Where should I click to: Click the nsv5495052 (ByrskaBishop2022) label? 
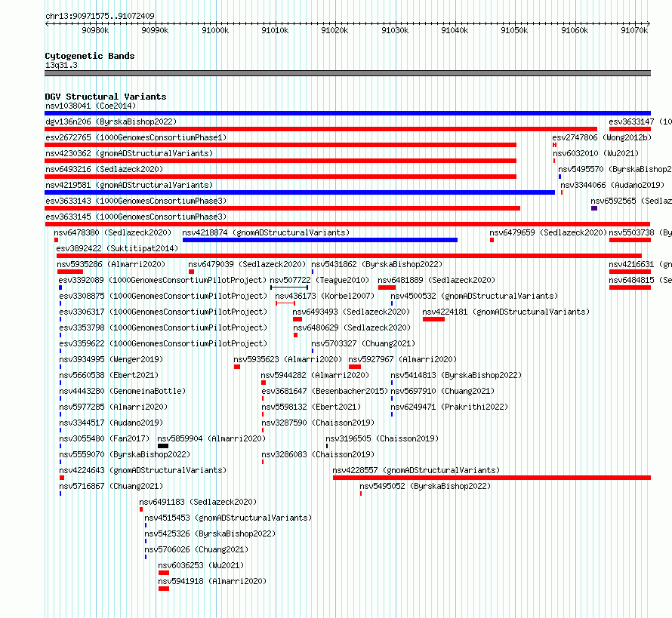click(425, 486)
